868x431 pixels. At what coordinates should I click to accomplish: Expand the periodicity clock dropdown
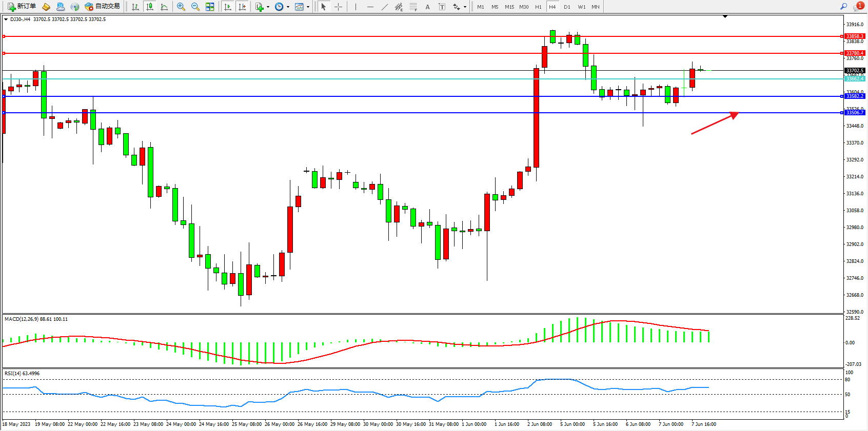[x=288, y=7]
